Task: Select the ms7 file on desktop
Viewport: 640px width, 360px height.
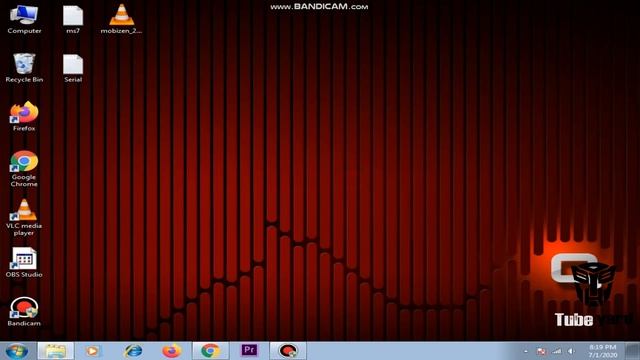Action: coord(73,19)
